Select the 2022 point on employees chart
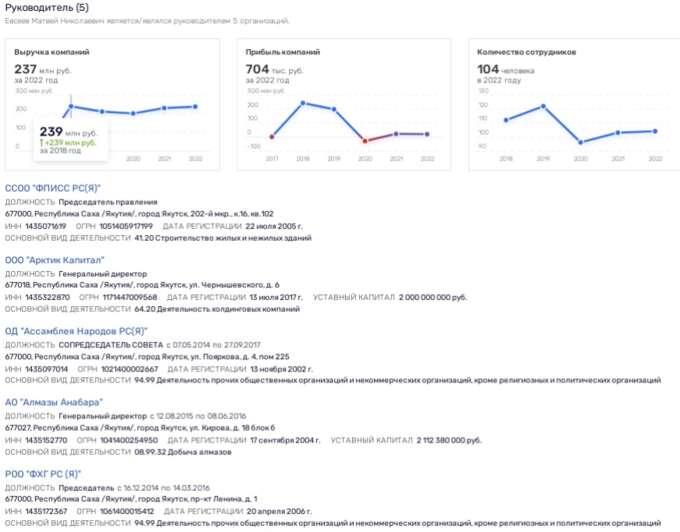The height and width of the screenshot is (532, 680). point(655,131)
